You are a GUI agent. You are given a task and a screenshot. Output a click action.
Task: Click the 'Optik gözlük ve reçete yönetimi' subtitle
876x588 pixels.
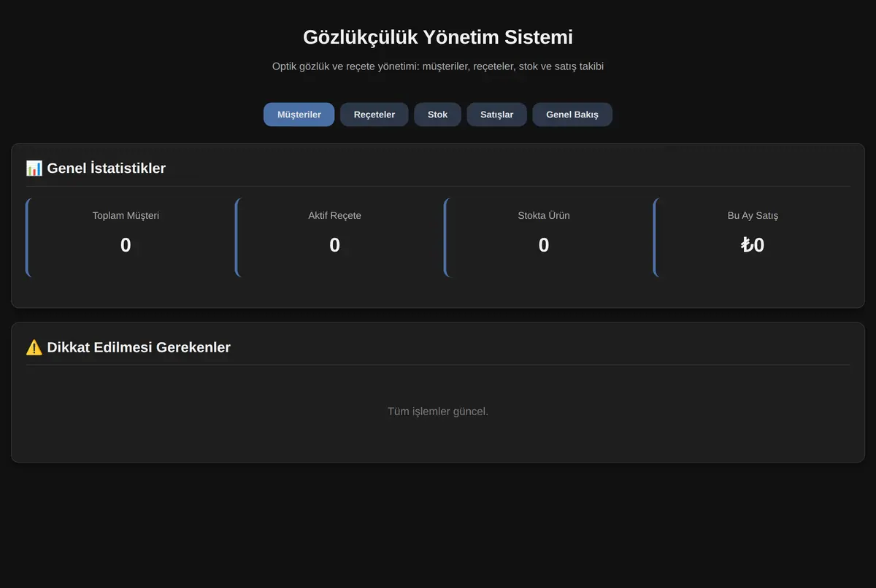[438, 66]
